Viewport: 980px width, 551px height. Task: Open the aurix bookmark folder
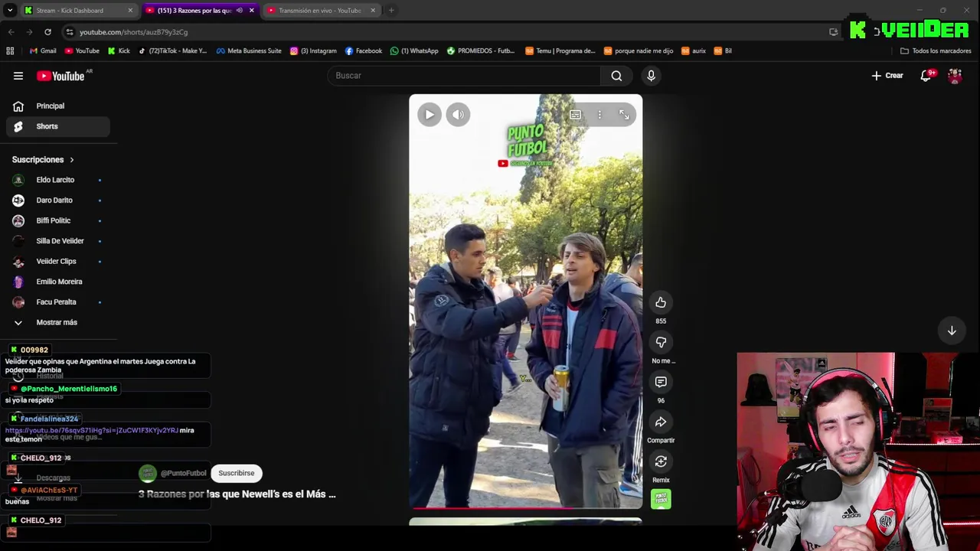click(x=694, y=51)
